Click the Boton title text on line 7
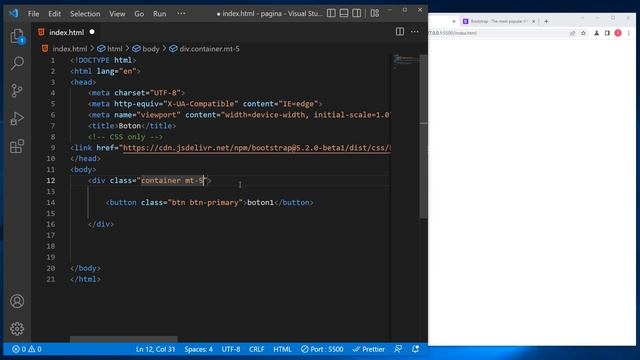Screen dimensions: 640x360 point(129,126)
